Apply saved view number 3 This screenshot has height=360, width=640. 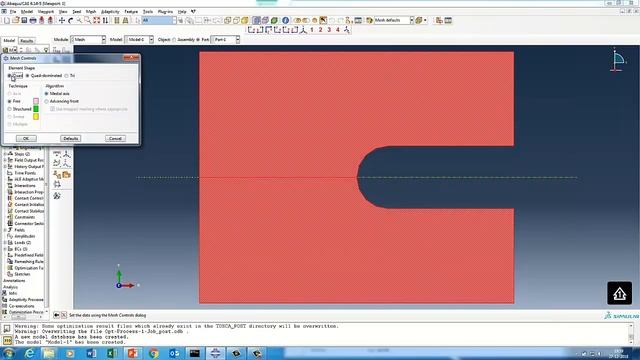point(329,30)
